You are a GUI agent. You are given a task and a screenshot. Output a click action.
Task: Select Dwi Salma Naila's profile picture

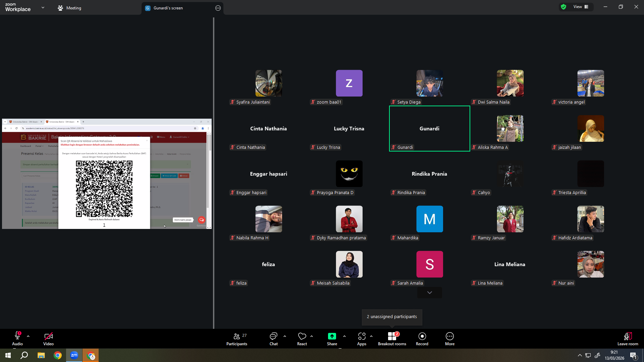510,83
